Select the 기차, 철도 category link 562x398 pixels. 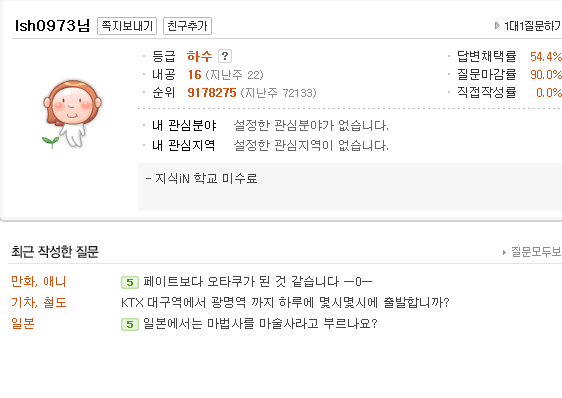tap(39, 303)
